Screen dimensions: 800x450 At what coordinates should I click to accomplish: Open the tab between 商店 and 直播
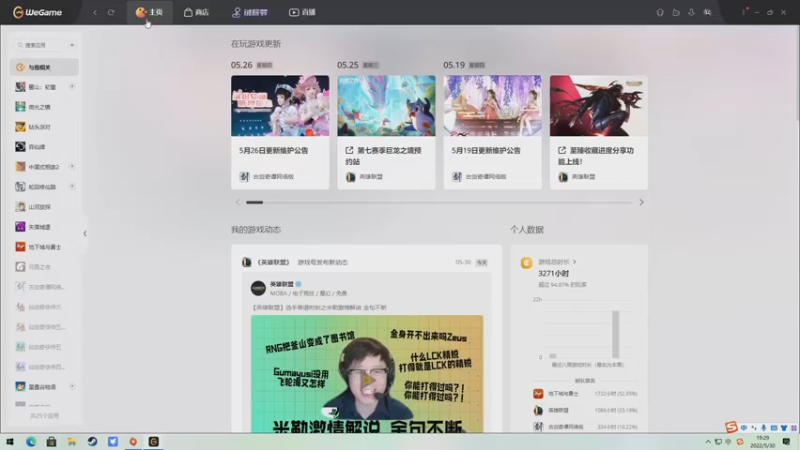pos(249,12)
